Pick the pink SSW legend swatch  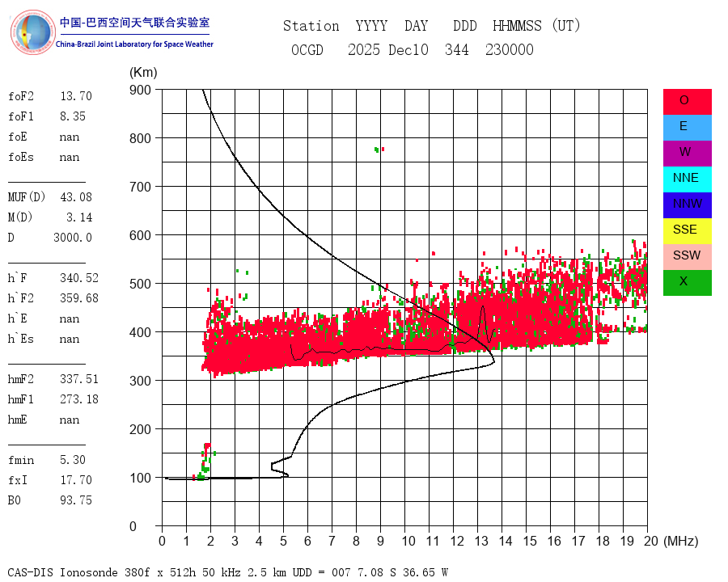687,257
